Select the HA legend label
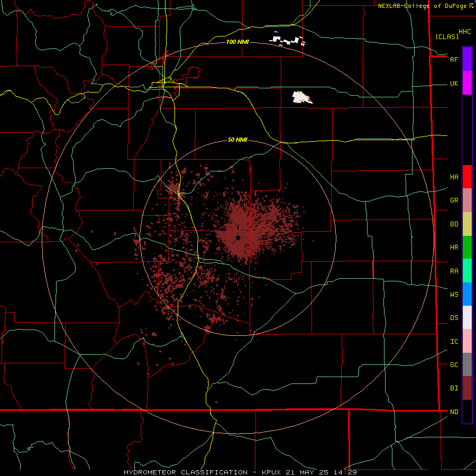 point(454,177)
